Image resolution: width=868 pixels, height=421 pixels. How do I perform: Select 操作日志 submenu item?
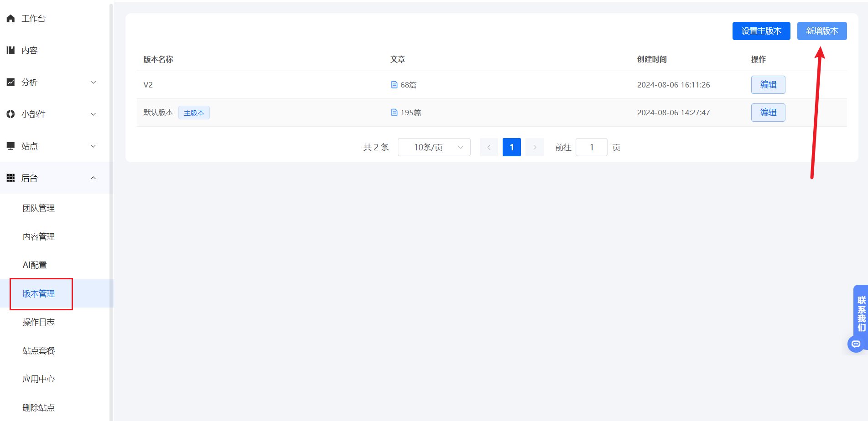coord(39,322)
